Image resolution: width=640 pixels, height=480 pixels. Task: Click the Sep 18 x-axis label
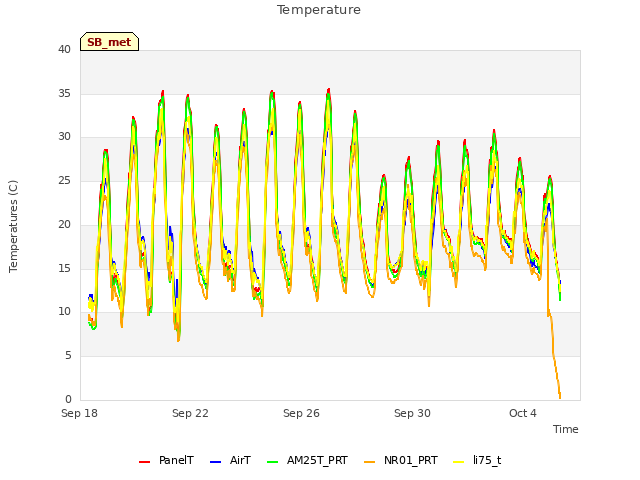[x=80, y=413]
